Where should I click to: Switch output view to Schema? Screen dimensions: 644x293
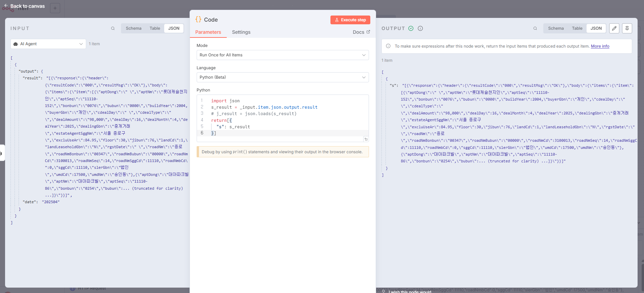coord(556,28)
